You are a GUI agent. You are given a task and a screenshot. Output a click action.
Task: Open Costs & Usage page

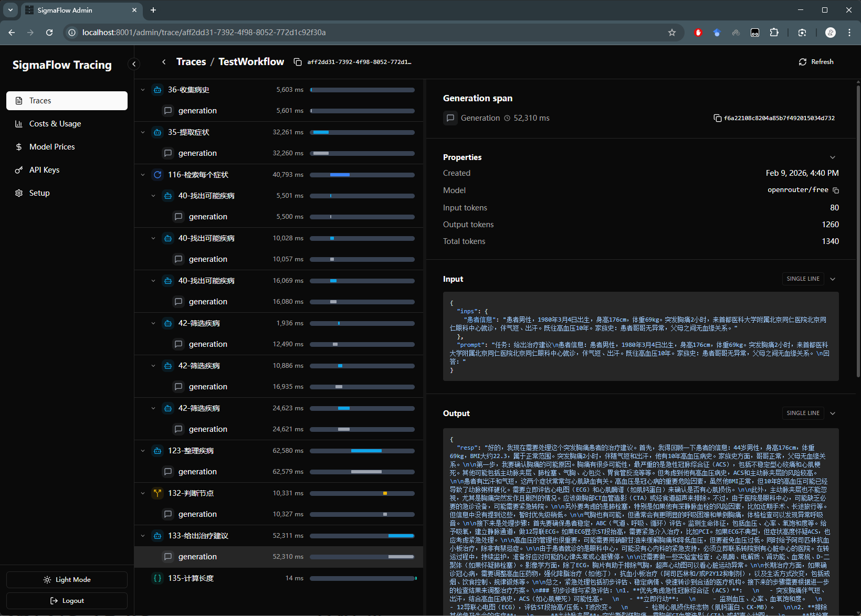tap(55, 124)
